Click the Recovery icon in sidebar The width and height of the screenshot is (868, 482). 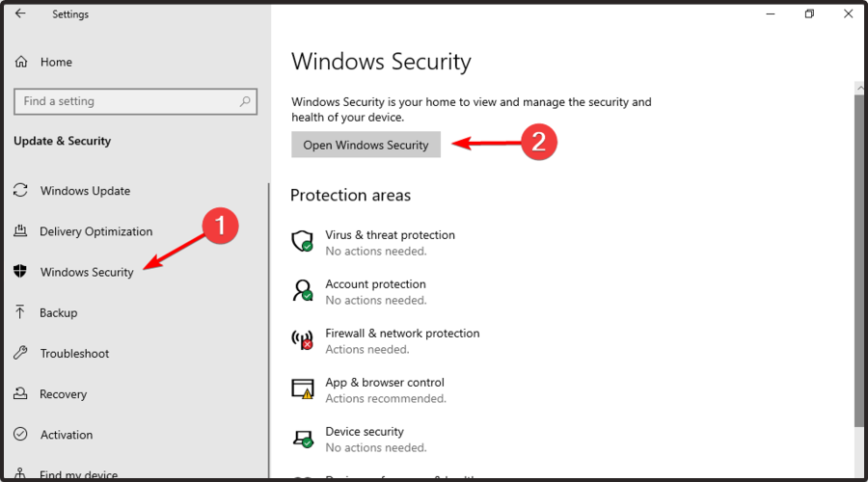coord(20,393)
